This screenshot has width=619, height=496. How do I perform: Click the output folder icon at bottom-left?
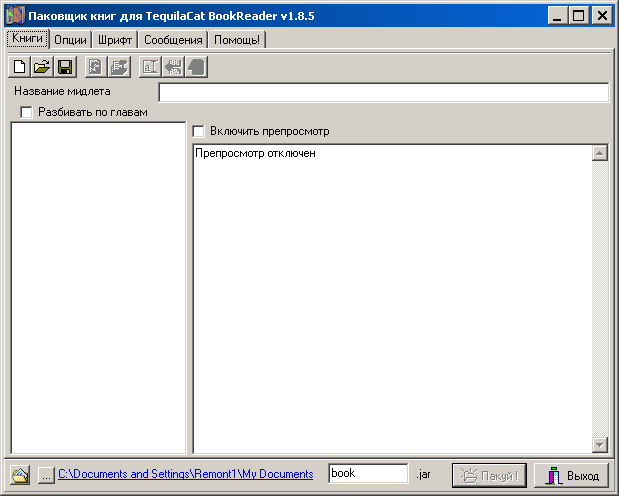(20, 475)
